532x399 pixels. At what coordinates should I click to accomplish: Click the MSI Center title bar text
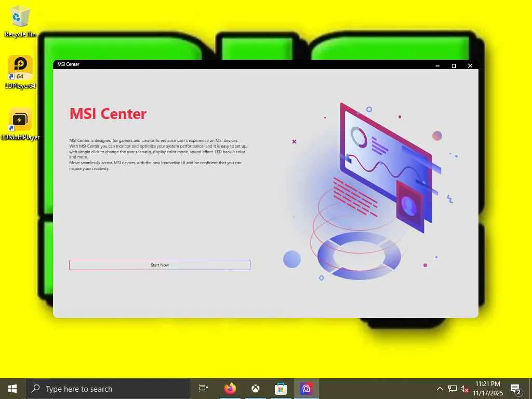pyautogui.click(x=68, y=64)
